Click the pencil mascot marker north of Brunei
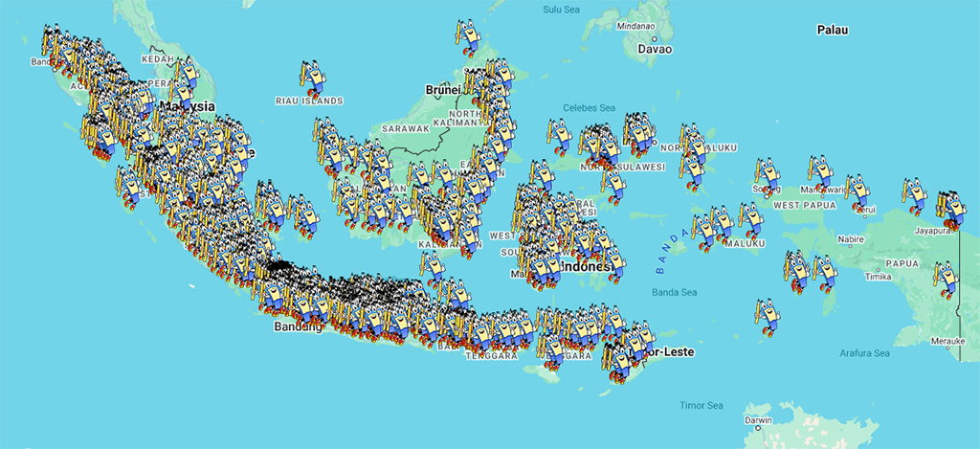This screenshot has height=449, width=980. point(468,38)
